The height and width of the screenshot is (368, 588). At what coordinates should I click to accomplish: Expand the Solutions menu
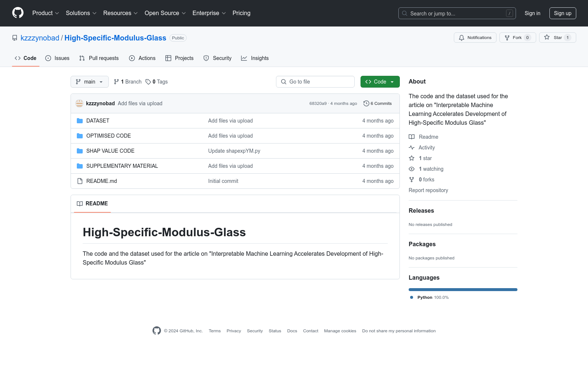(x=81, y=13)
